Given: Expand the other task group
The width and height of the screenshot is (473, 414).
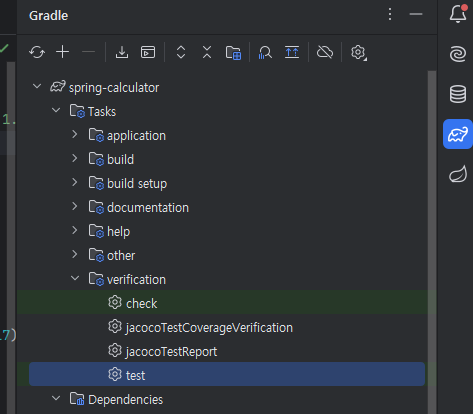Looking at the screenshot, I should (x=75, y=254).
